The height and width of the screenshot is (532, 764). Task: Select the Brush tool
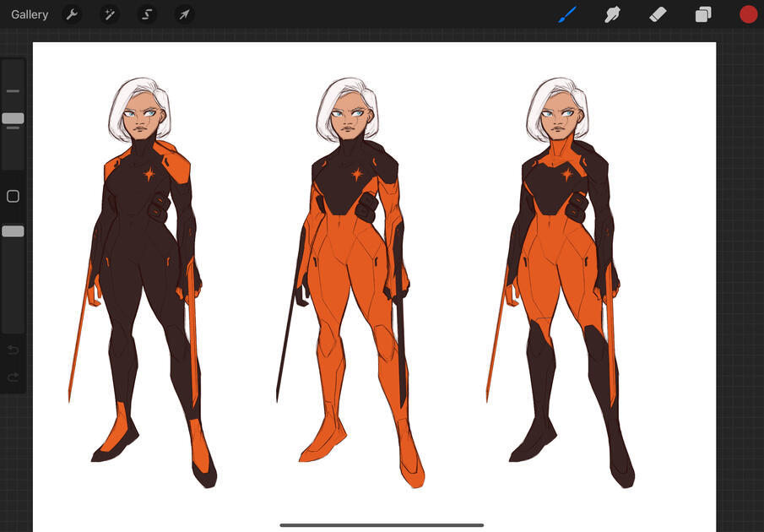point(567,14)
